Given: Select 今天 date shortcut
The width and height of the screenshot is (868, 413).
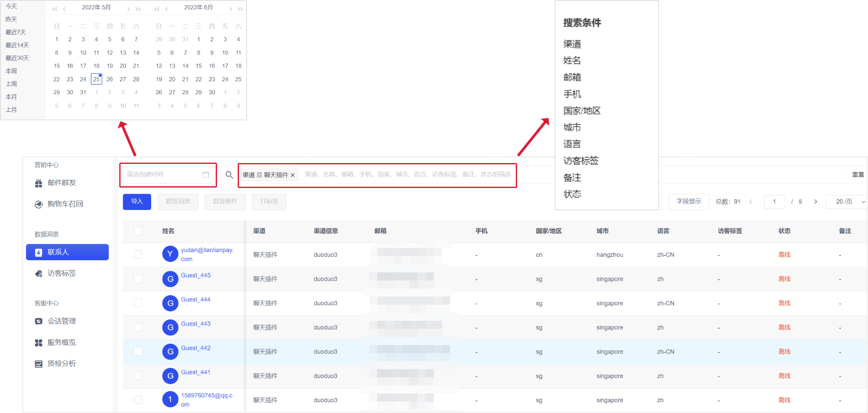Looking at the screenshot, I should tap(12, 6).
